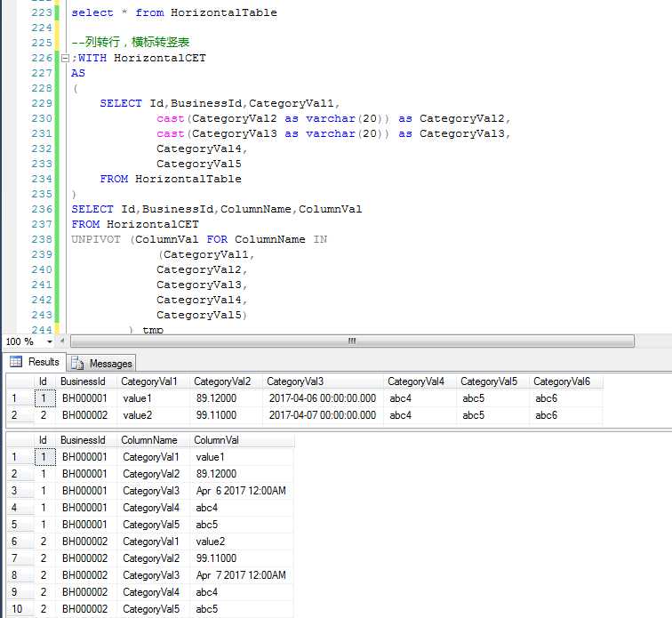Select CategoryVal2 column header in first grid
672x618 pixels.
tap(226, 381)
